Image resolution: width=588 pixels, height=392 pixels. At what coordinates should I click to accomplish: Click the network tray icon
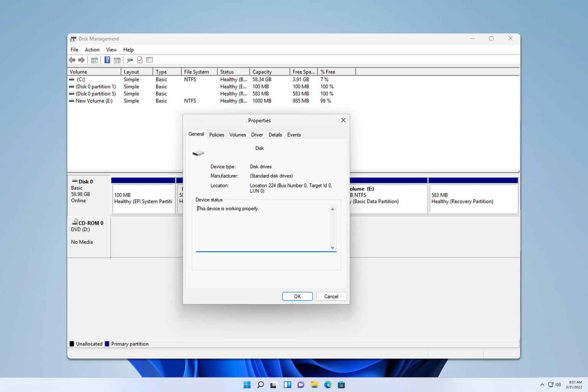pos(550,385)
